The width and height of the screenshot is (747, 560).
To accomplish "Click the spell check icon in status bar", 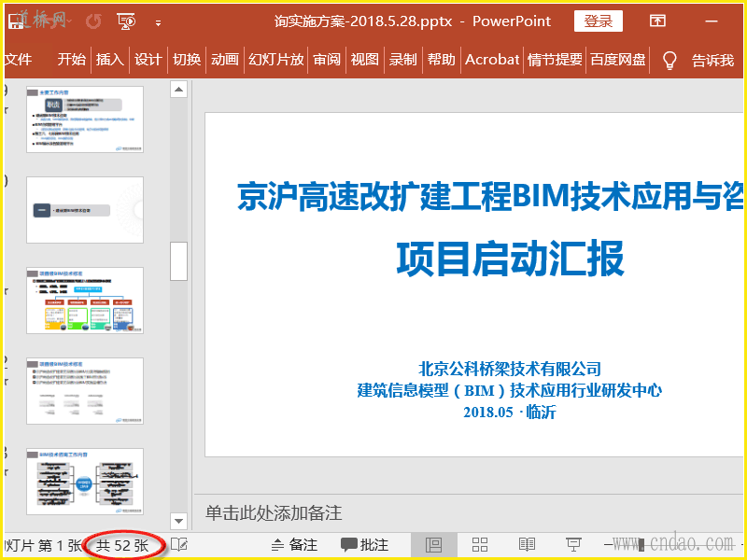I will pyautogui.click(x=179, y=544).
